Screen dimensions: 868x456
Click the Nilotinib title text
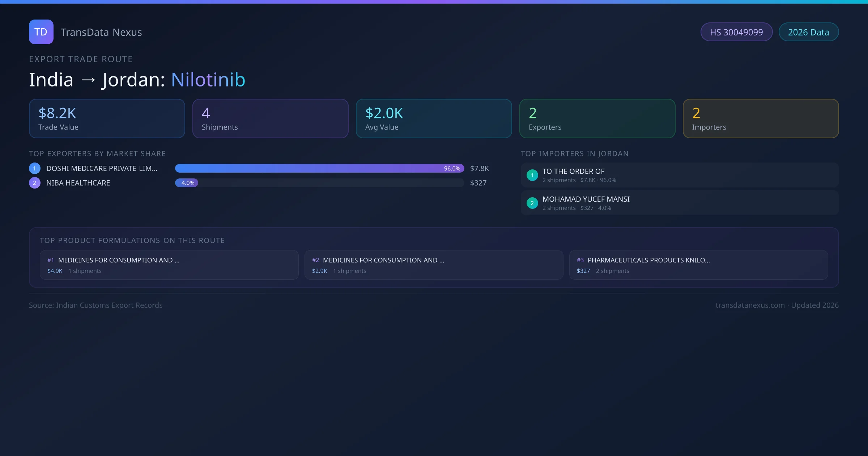tap(208, 80)
